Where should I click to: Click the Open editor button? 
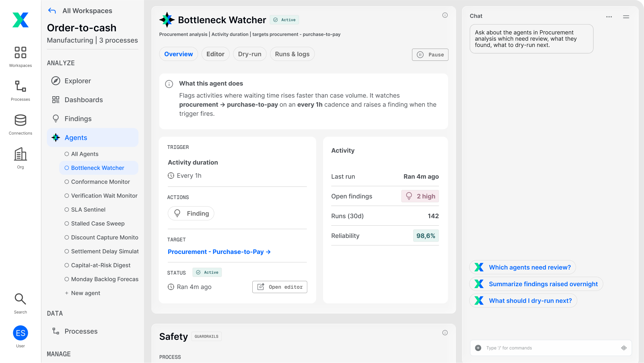[x=280, y=287]
